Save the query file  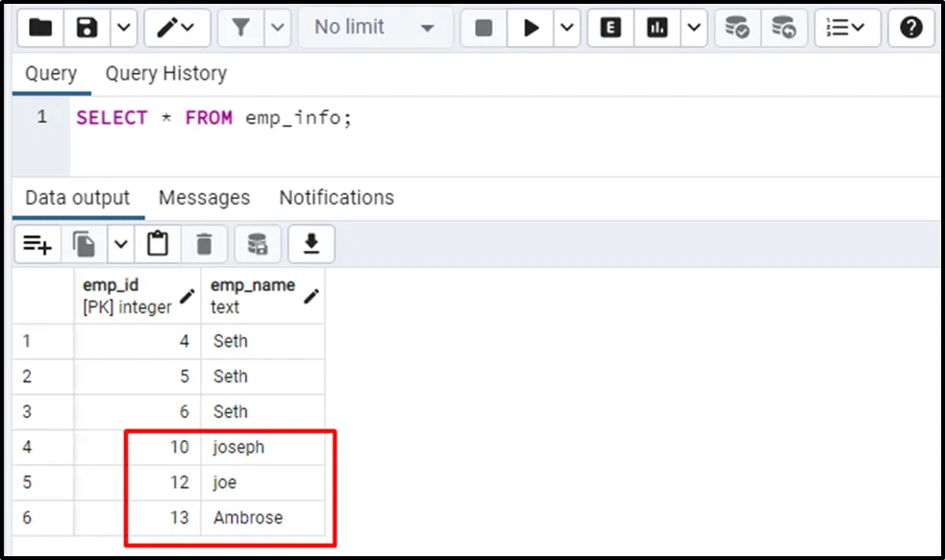click(87, 28)
